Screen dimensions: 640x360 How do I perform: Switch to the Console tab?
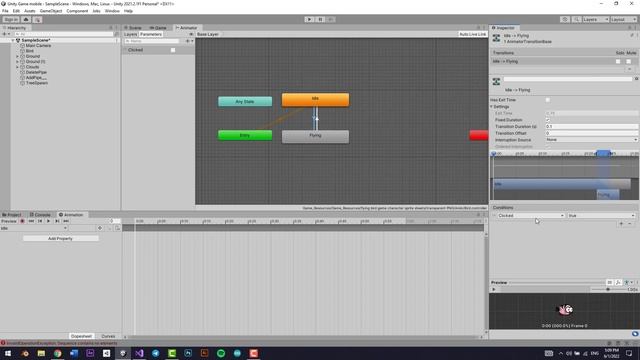coord(40,215)
